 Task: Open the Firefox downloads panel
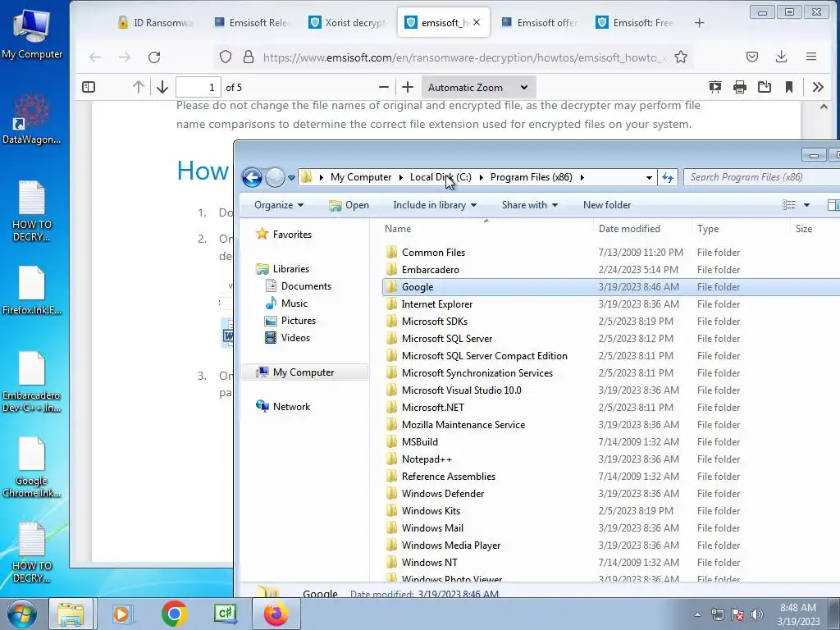[x=782, y=57]
